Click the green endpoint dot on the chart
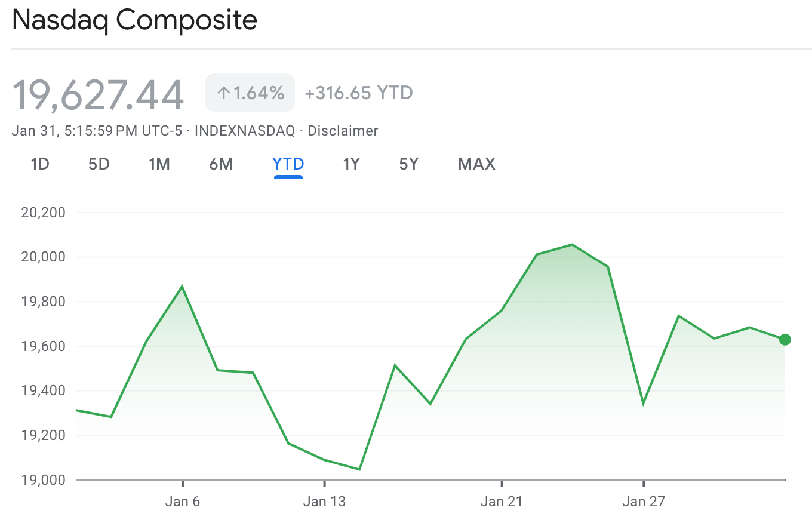The height and width of the screenshot is (523, 812). 785,340
